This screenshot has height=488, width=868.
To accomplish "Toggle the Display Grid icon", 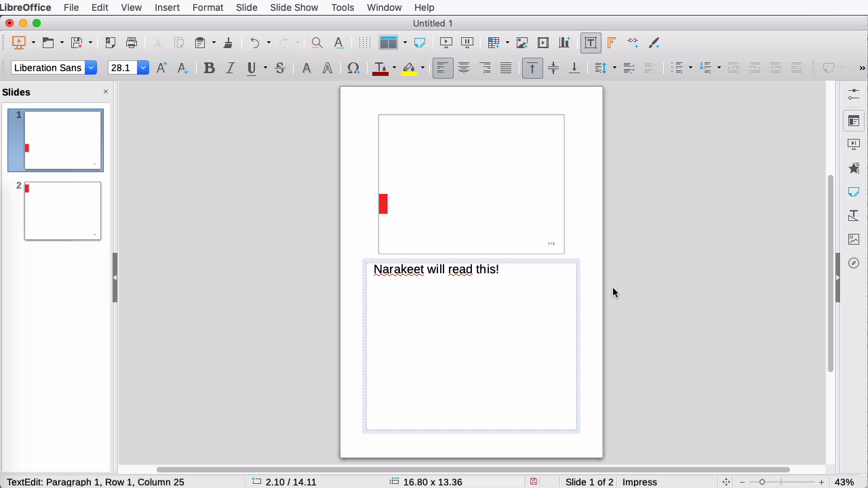I will pyautogui.click(x=365, y=43).
